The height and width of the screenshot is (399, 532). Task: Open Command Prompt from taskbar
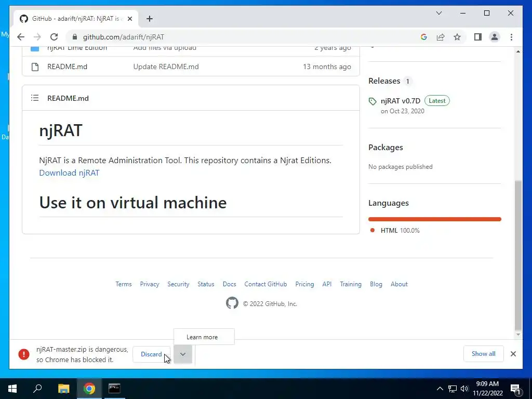(x=114, y=389)
